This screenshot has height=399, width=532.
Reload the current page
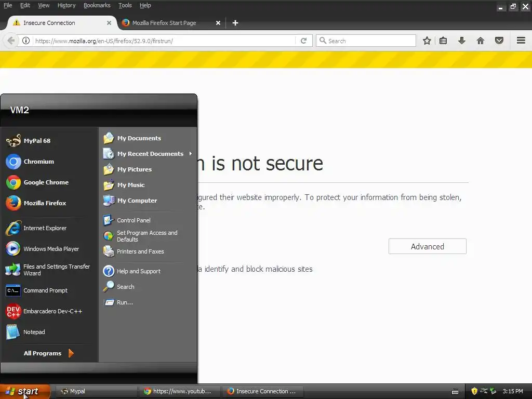(x=303, y=41)
